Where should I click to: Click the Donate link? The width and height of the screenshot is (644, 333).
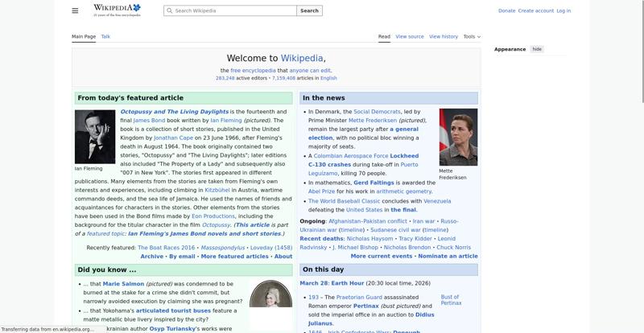506,10
